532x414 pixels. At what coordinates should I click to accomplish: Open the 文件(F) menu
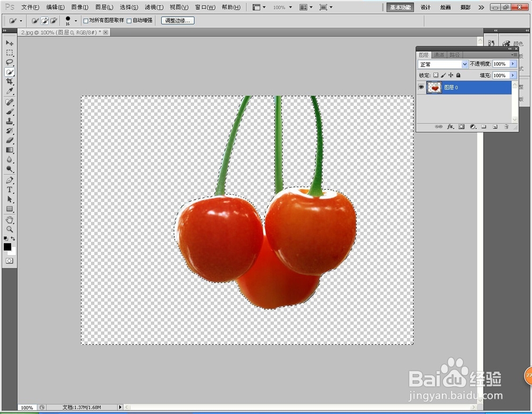30,7
